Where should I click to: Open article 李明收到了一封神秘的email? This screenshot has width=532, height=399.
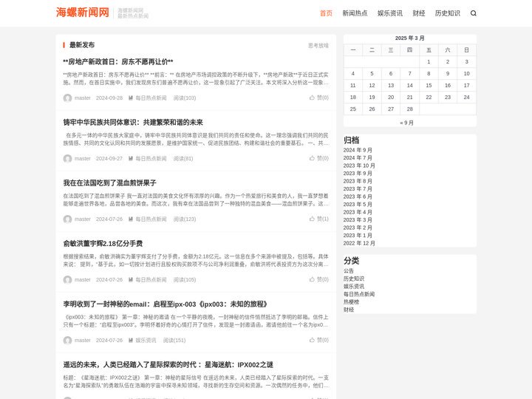coord(166,304)
